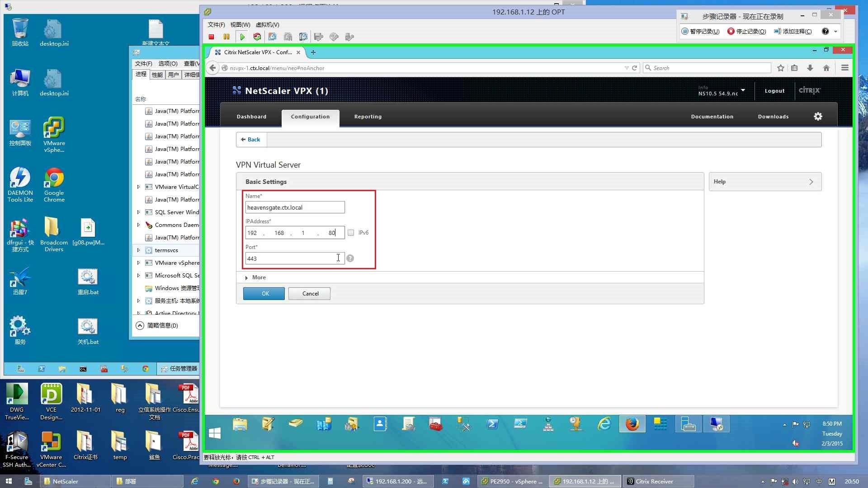
Task: Collapse Task Manager to brief info
Action: [157, 326]
